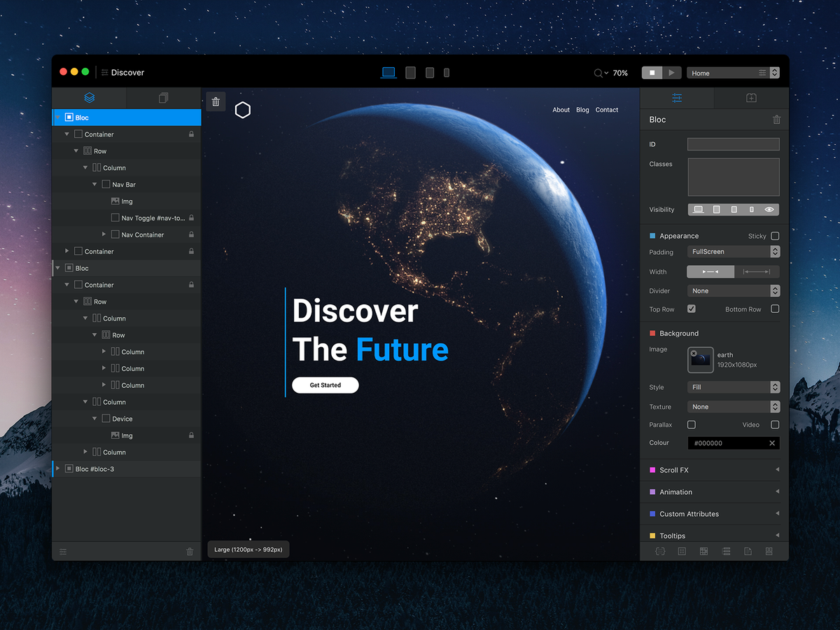Open the Padding FullScreen dropdown
The image size is (840, 630).
coord(733,251)
